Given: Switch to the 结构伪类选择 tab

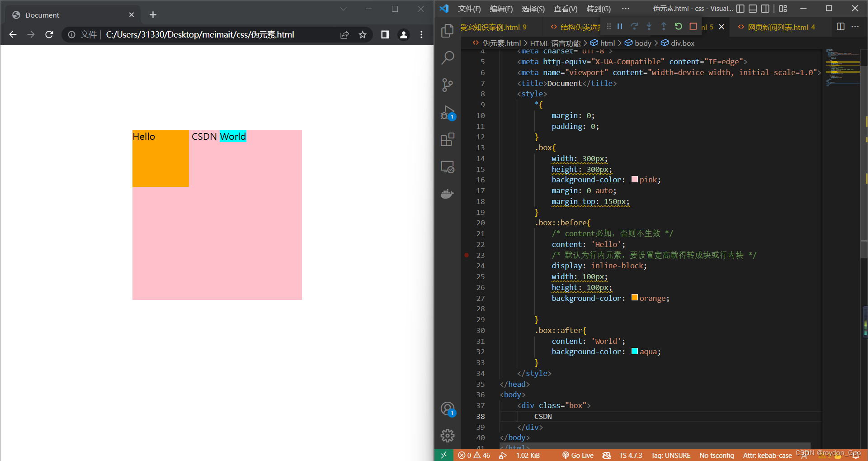Looking at the screenshot, I should [576, 27].
